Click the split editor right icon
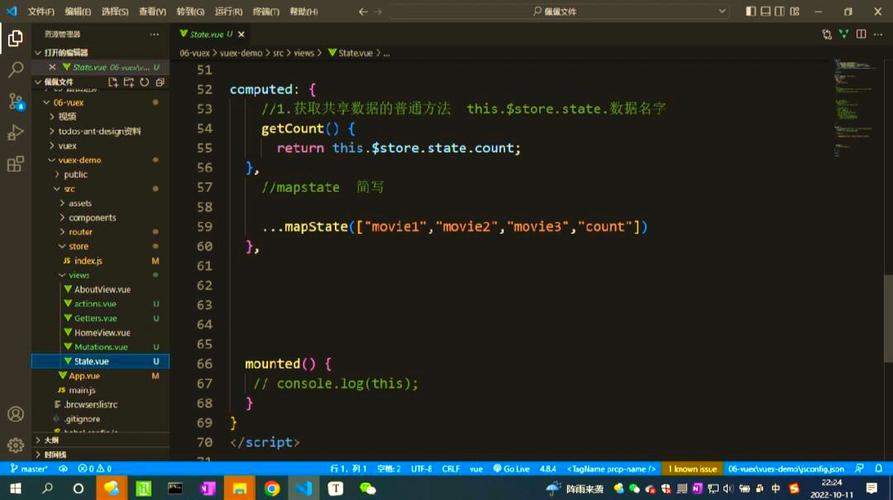 tap(861, 34)
